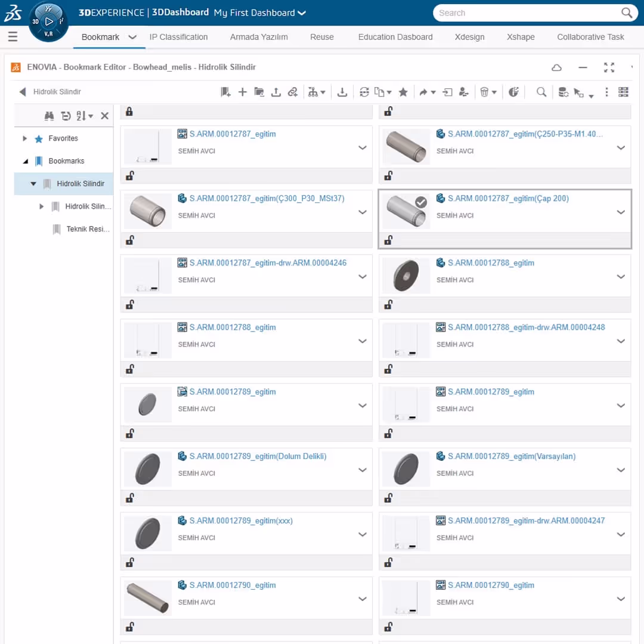Click the tree refresh icon beside binoculars
The height and width of the screenshot is (644, 644).
66,116
